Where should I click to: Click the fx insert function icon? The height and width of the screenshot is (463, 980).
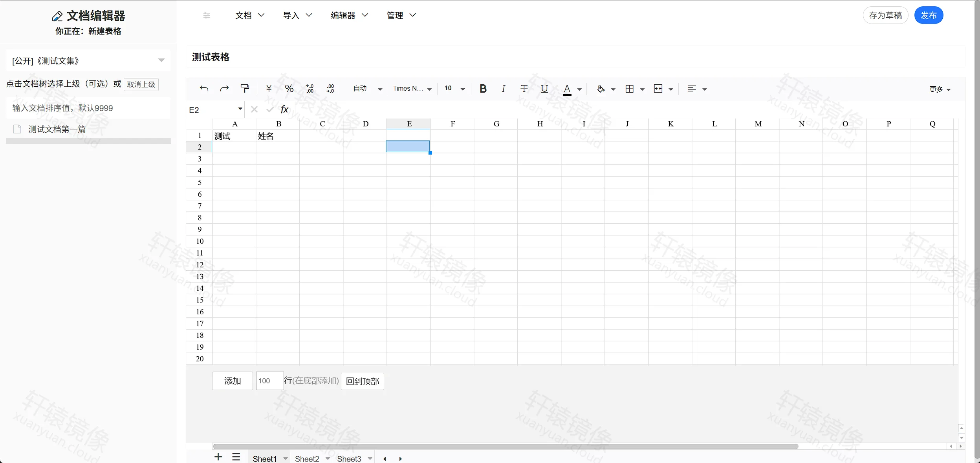click(284, 109)
